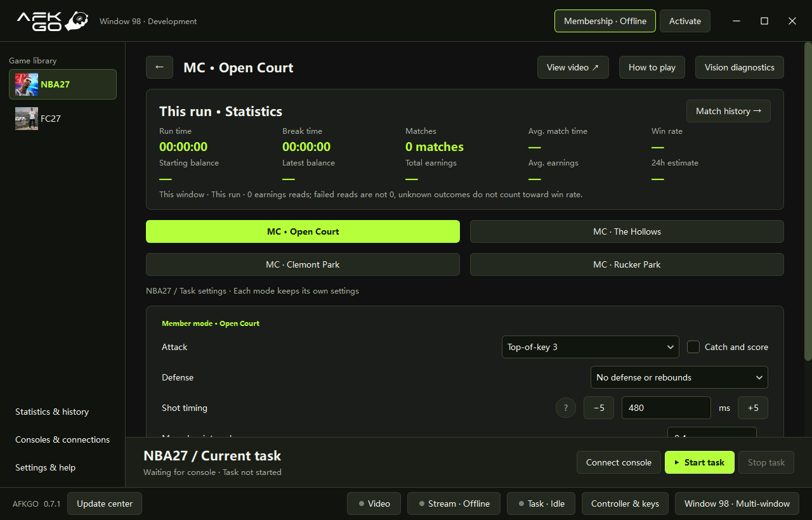Click the '0 matches' statistic value
812x520 pixels.
[435, 146]
